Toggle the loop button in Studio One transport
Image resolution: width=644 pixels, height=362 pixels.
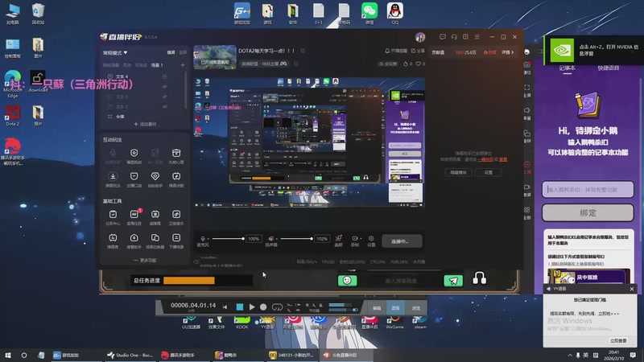[277, 307]
